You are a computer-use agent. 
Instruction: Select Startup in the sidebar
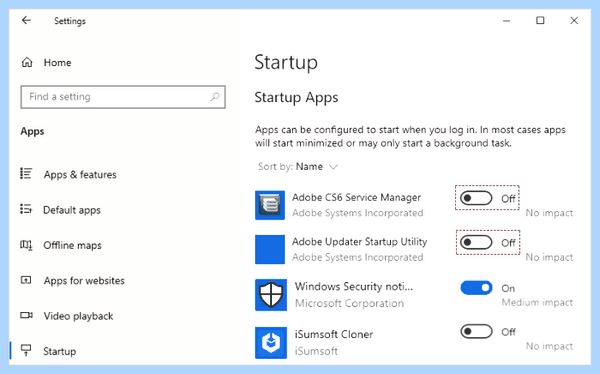(x=59, y=351)
